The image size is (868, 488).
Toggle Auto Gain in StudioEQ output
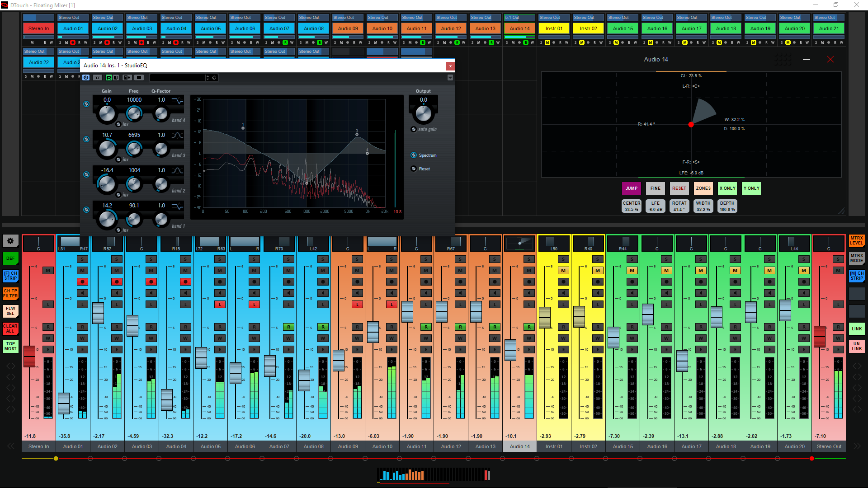click(x=414, y=129)
